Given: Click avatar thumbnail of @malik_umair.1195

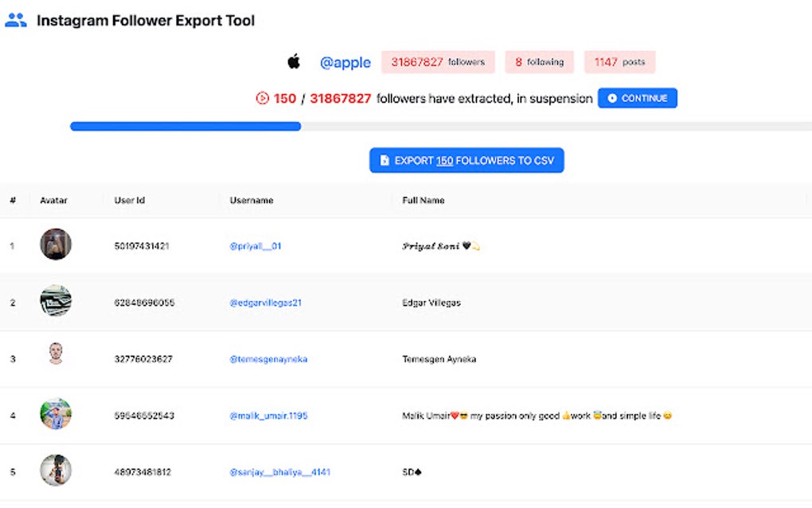Looking at the screenshot, I should 56,413.
